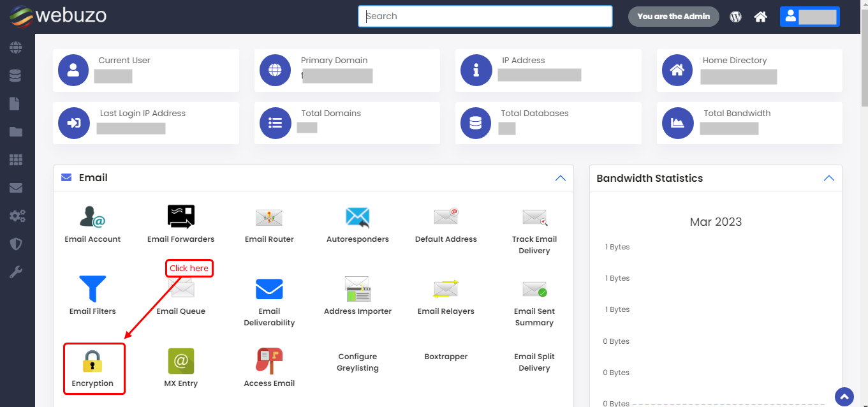868x407 pixels.
Task: Open the user account dropdown
Action: pos(809,17)
